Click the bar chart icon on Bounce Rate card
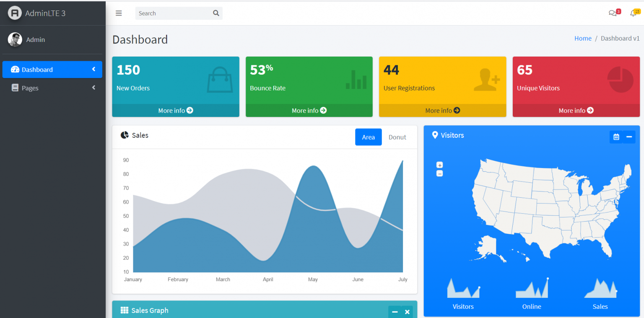Screen dimensions: 644x318 pos(356,79)
